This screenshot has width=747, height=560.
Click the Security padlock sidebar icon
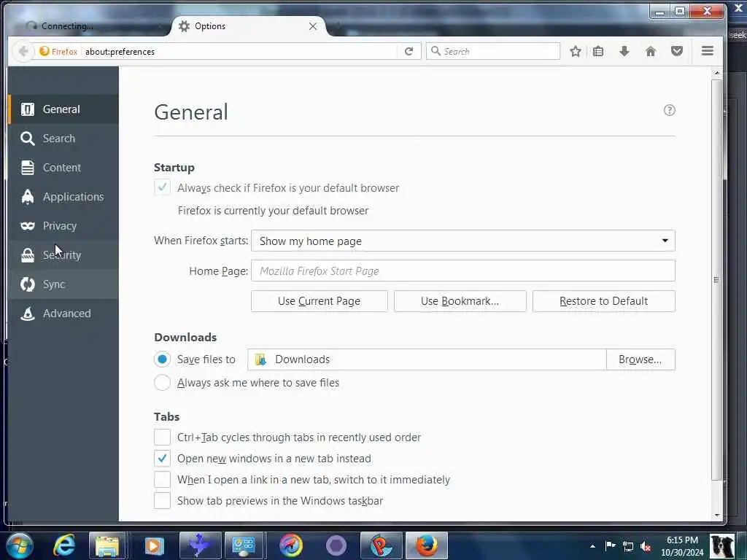tap(28, 255)
